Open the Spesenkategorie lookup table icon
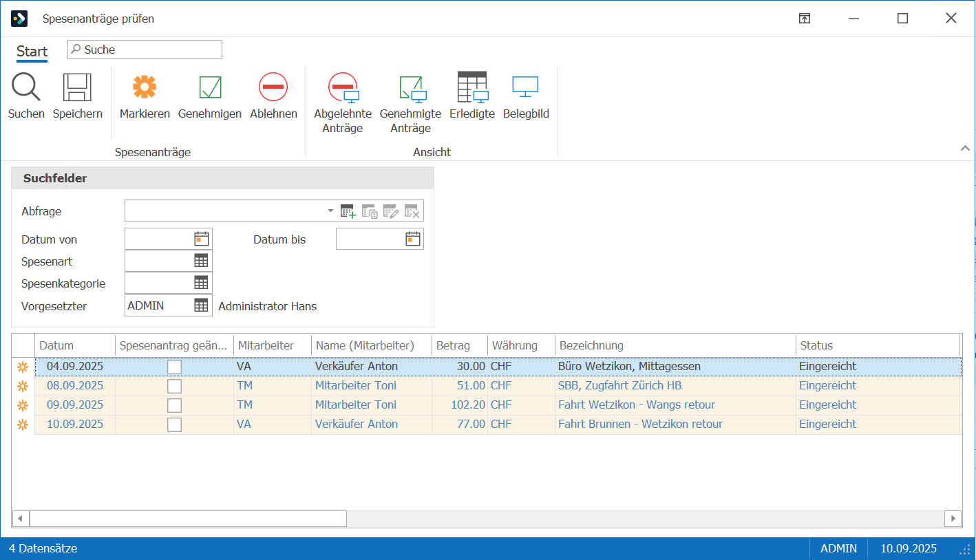976x560 pixels. [201, 283]
